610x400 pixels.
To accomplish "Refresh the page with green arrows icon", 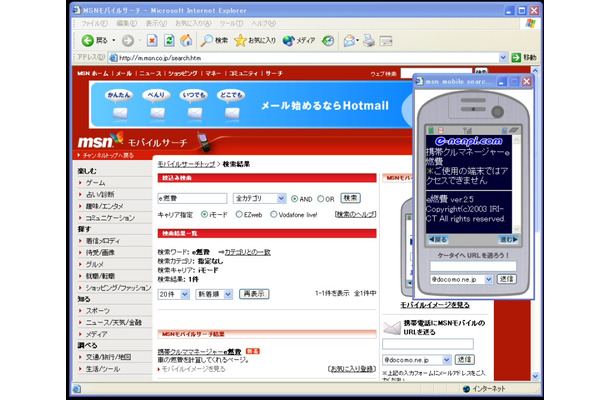I will click(169, 40).
